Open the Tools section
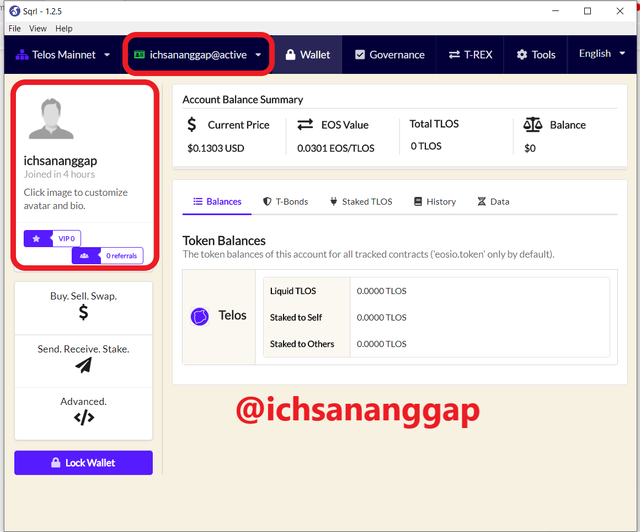Viewport: 640px width, 532px height. [x=536, y=55]
